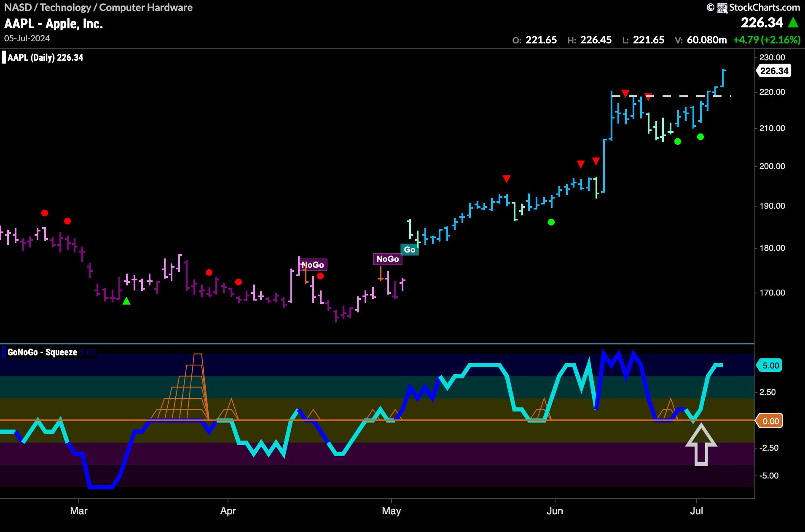This screenshot has width=805, height=532.
Task: Select the green triangle marker in March
Action: point(126,301)
